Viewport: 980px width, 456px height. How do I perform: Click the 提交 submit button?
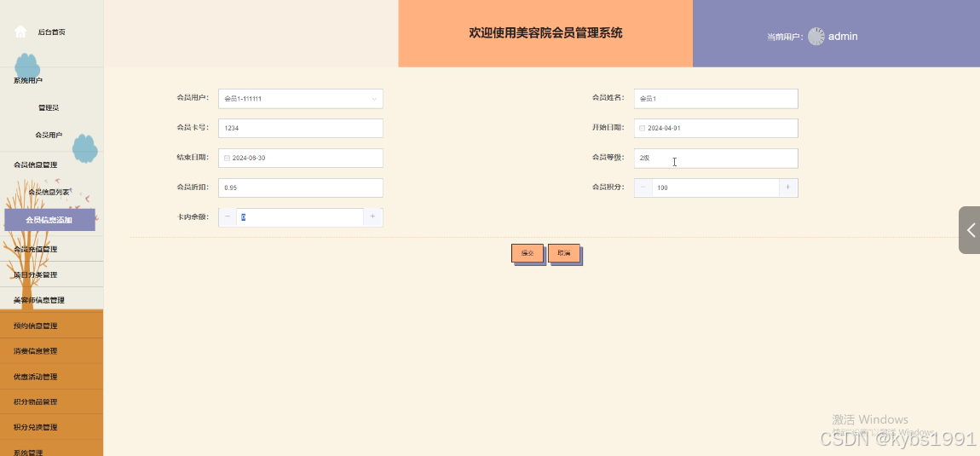tap(527, 253)
